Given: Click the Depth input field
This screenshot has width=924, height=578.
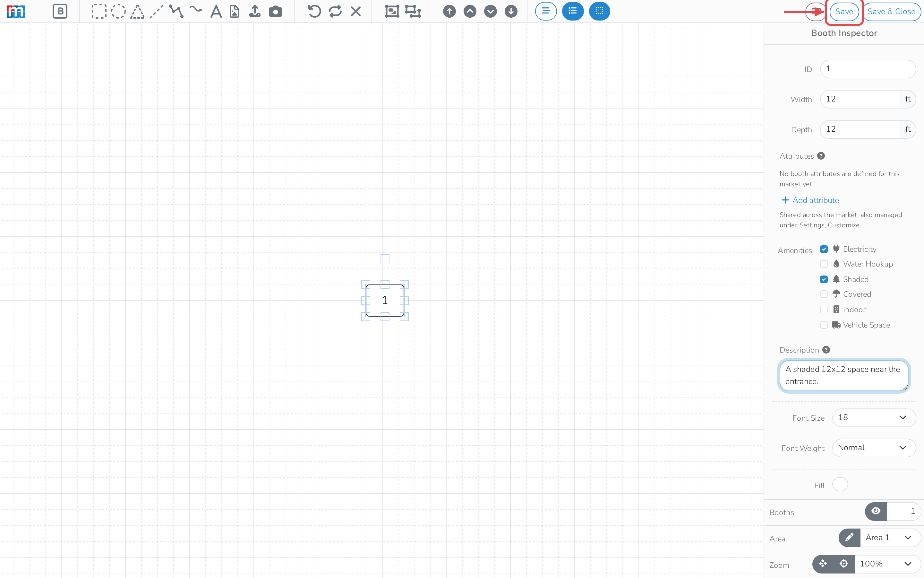Looking at the screenshot, I should (860, 129).
